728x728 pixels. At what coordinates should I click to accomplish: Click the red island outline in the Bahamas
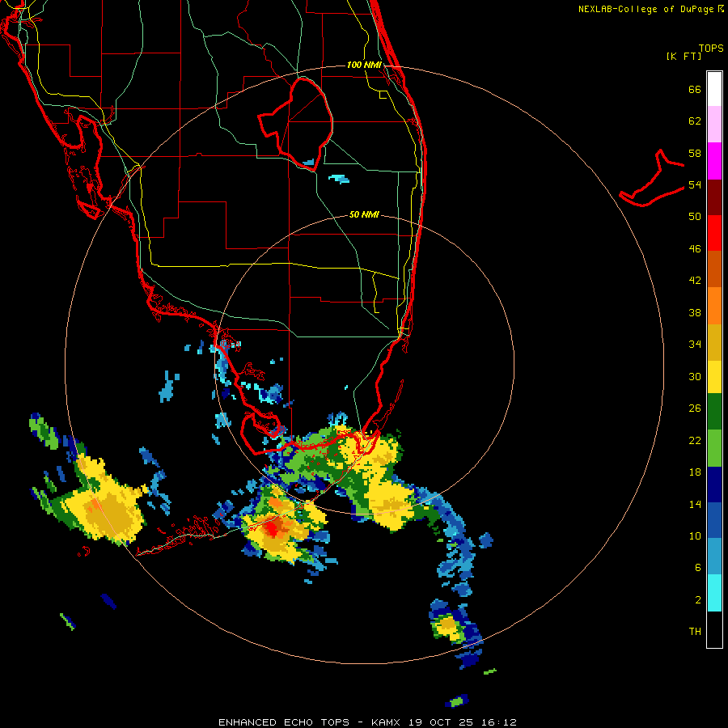tap(651, 179)
